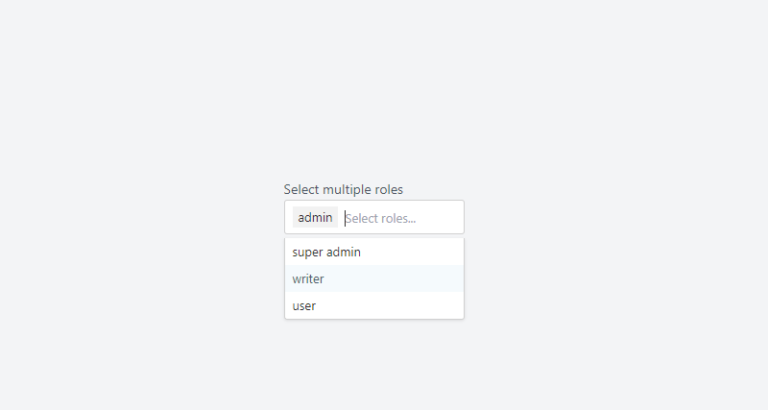The height and width of the screenshot is (410, 768).
Task: Add super admin to selected roles
Action: [x=374, y=252]
